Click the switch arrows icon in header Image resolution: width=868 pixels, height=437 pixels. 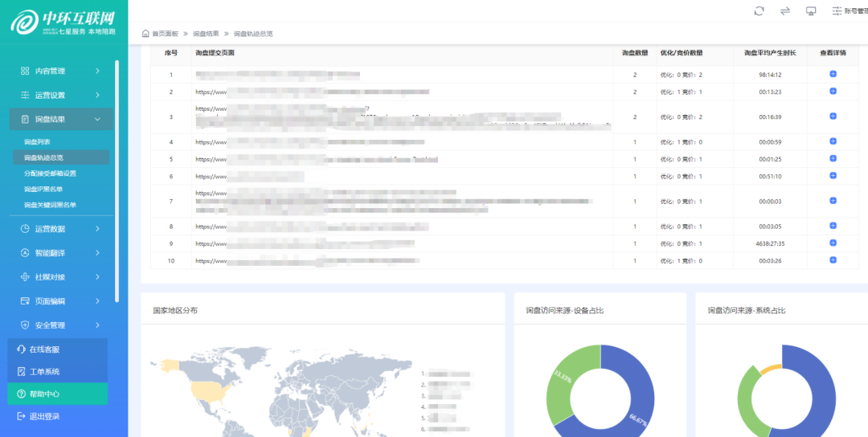785,10
